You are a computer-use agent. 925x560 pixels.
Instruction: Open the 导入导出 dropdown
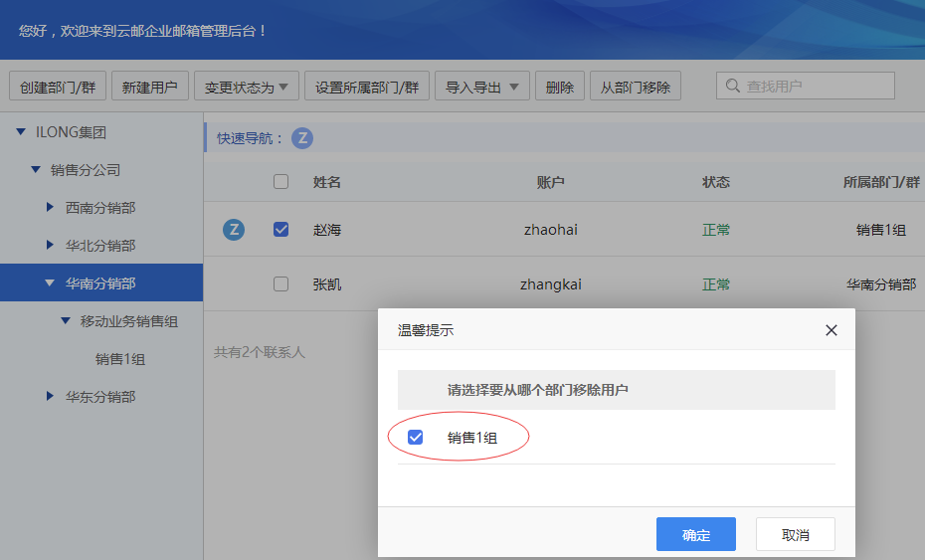point(482,87)
